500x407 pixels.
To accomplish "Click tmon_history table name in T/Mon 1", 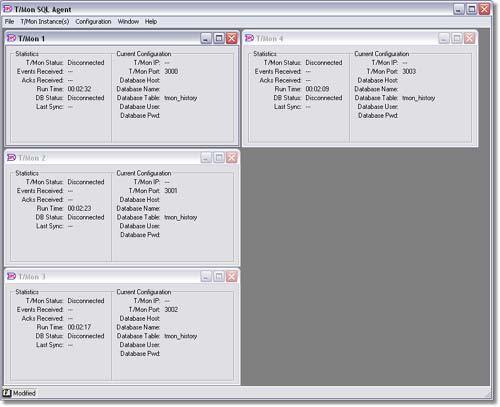I will coord(181,98).
